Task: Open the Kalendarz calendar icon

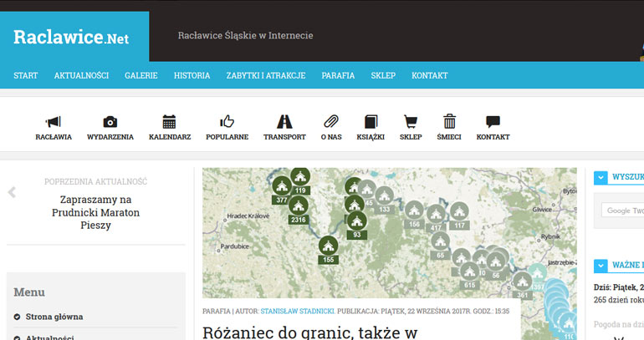Action: tap(169, 122)
